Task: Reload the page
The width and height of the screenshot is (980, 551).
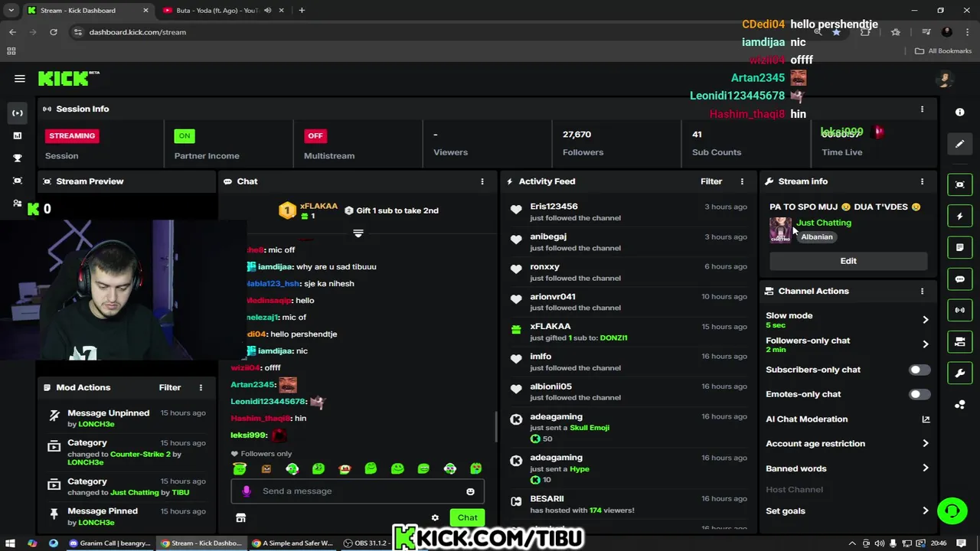Action: 54,32
